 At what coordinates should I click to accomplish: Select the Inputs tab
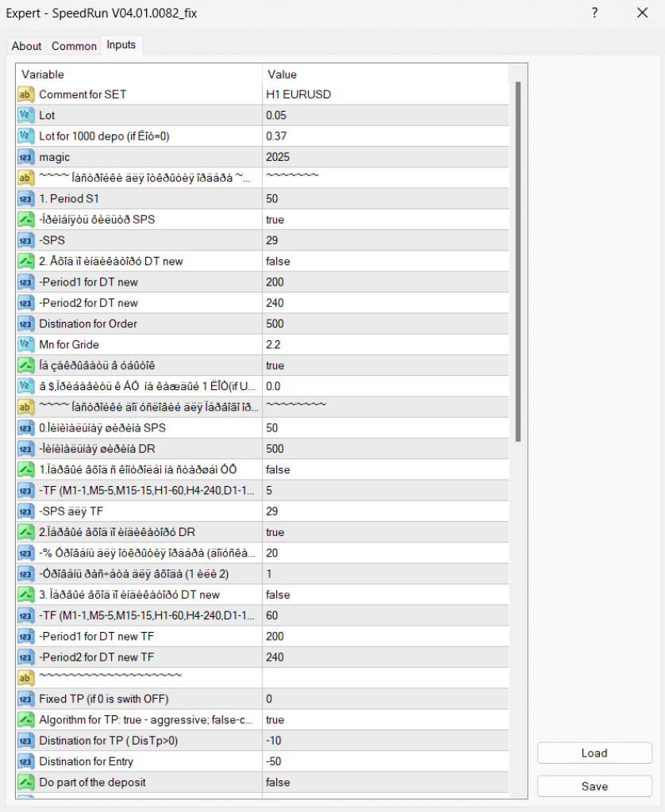121,45
